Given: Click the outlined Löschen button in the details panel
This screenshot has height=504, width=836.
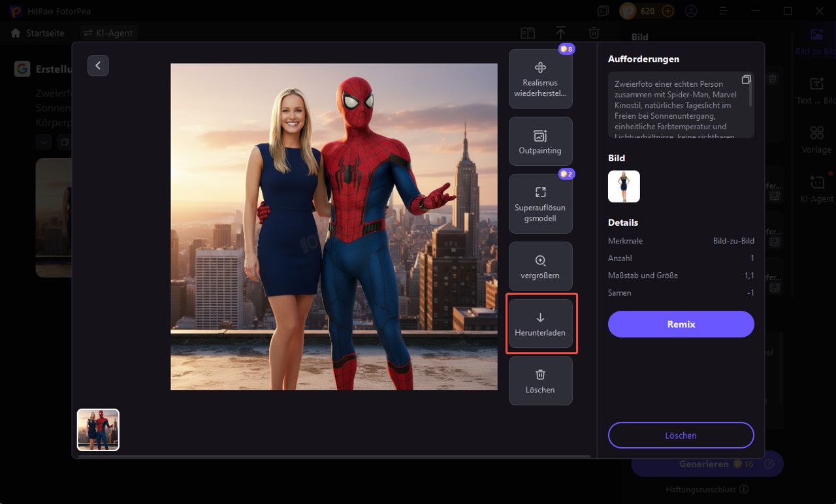Looking at the screenshot, I should click(x=681, y=435).
